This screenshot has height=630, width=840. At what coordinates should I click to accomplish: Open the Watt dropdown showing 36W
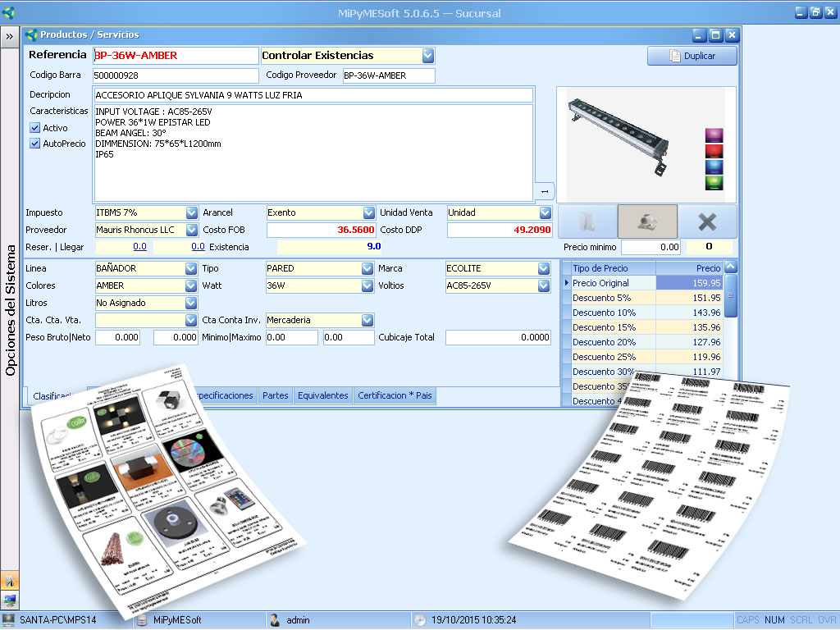click(367, 285)
